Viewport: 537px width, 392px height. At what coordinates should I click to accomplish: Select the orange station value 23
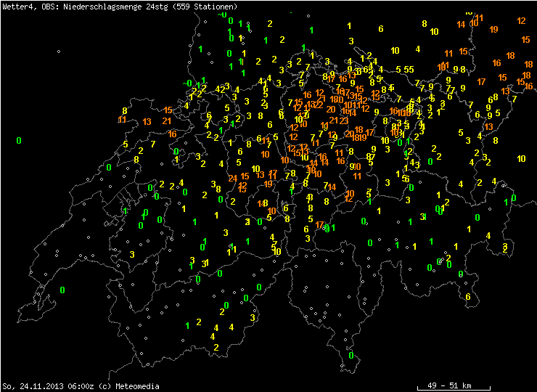click(x=343, y=121)
